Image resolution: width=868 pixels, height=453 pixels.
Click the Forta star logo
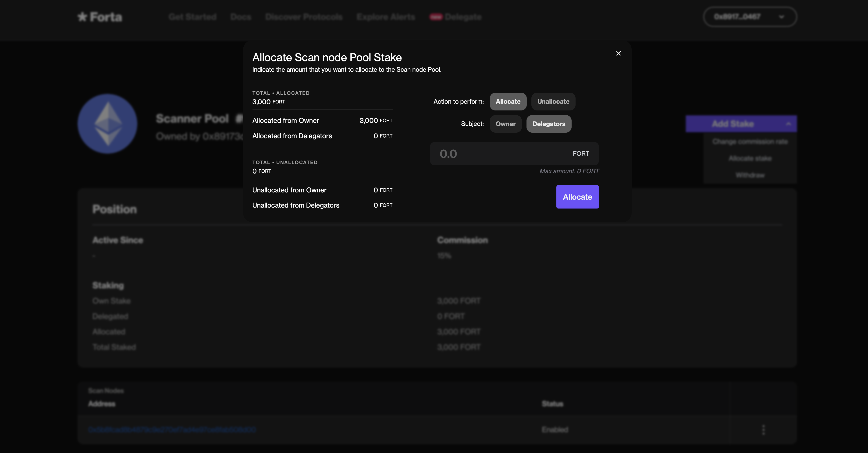coord(100,17)
